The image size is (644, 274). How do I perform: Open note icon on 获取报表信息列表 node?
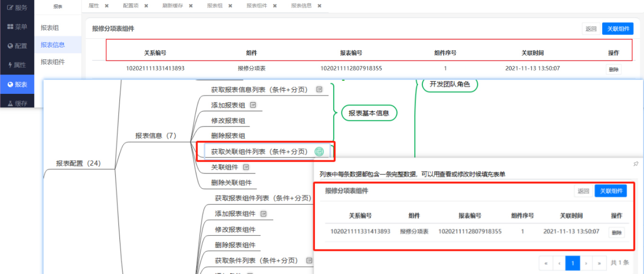pyautogui.click(x=320, y=89)
